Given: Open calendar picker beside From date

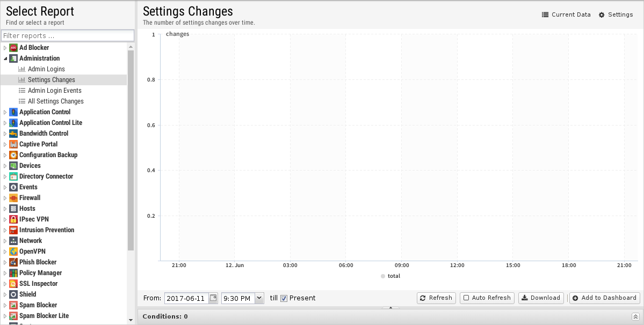Looking at the screenshot, I should coord(213,298).
